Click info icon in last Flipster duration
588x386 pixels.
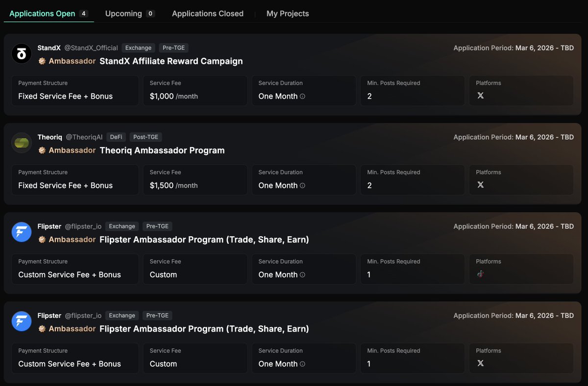(302, 364)
